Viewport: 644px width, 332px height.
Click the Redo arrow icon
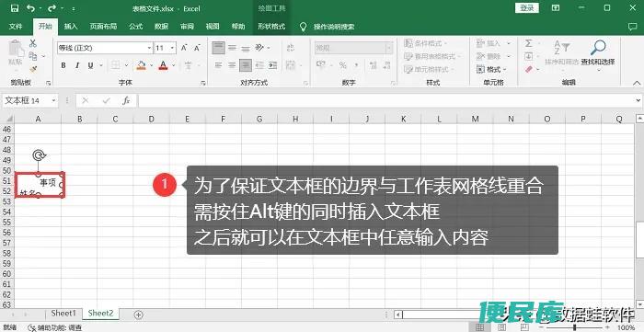point(52,8)
